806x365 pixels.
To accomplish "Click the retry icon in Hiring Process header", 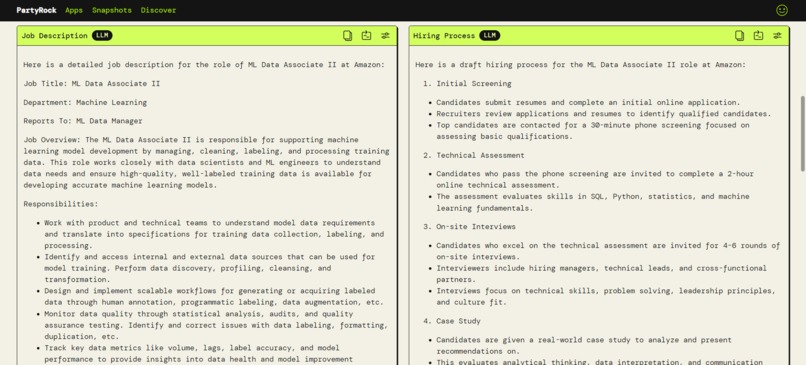I will click(x=758, y=35).
